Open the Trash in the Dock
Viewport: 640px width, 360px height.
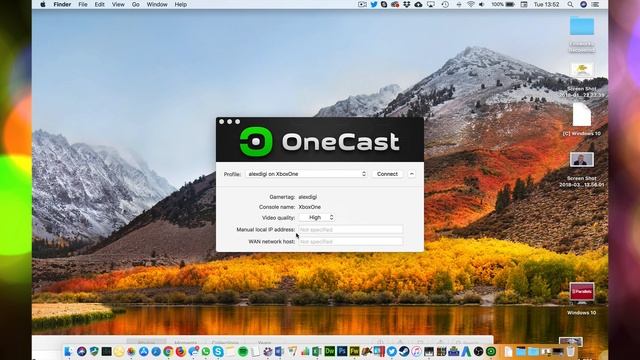point(571,351)
